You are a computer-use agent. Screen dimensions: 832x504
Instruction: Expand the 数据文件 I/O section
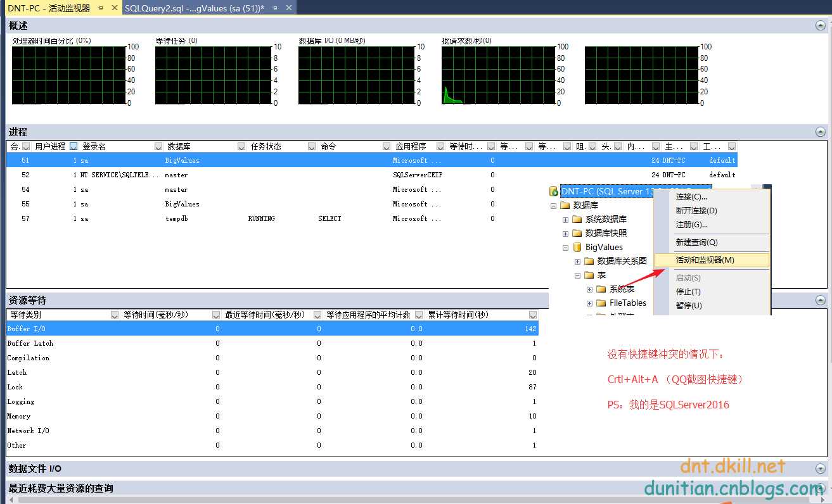pyautogui.click(x=821, y=469)
